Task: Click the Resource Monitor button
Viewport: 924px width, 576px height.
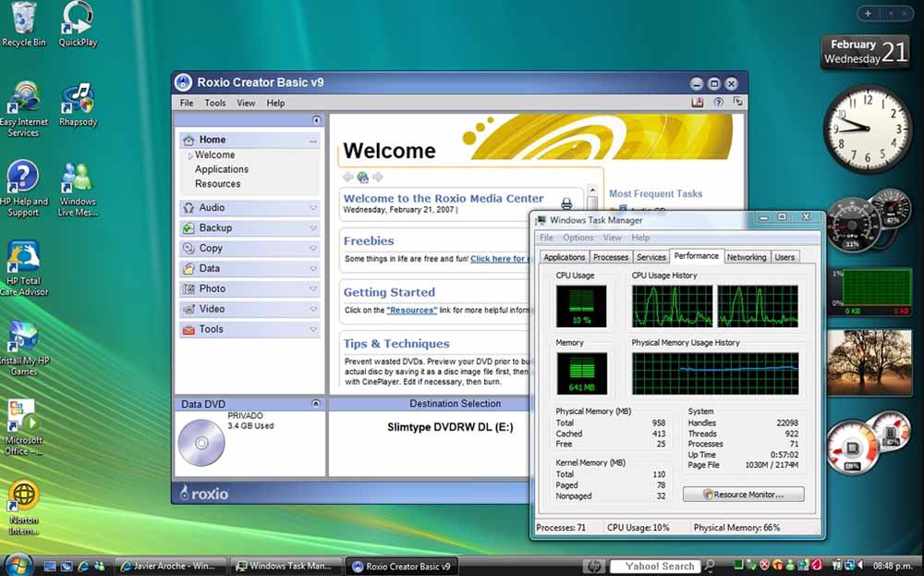Action: [744, 495]
